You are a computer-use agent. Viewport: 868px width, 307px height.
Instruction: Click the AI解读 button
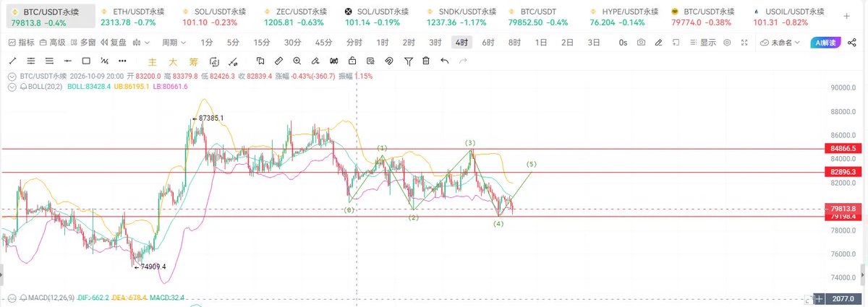coord(825,43)
